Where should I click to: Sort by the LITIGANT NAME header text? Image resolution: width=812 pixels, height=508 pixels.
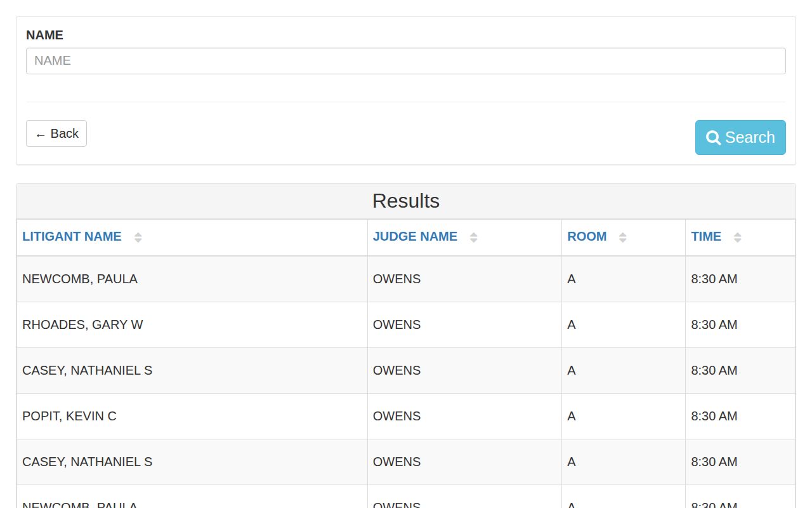[72, 236]
